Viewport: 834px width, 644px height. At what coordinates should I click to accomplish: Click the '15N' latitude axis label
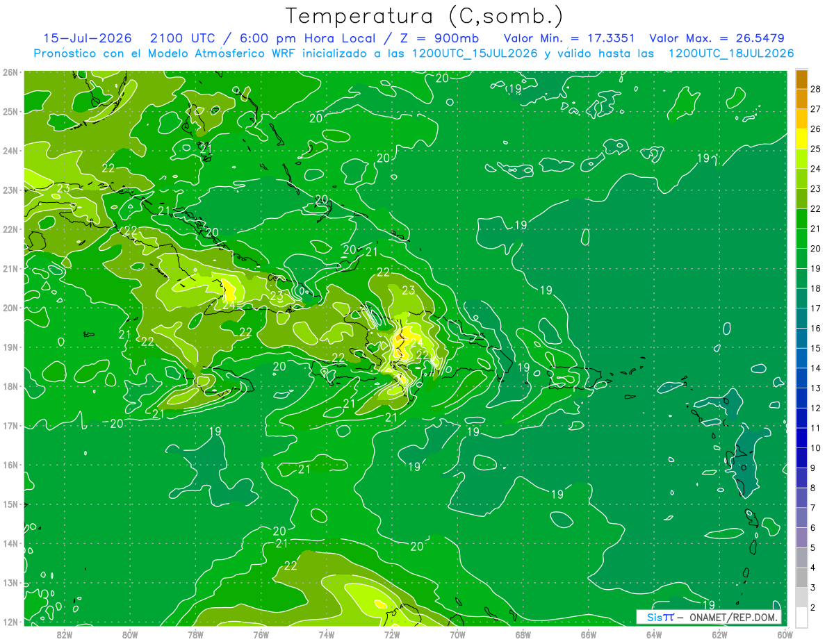(10, 504)
